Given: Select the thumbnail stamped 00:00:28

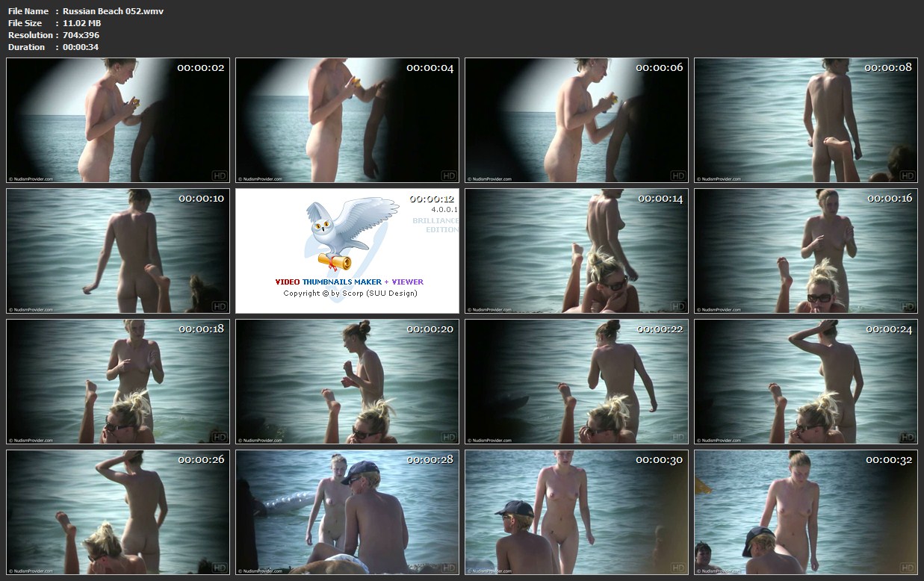Looking at the screenshot, I should point(347,512).
